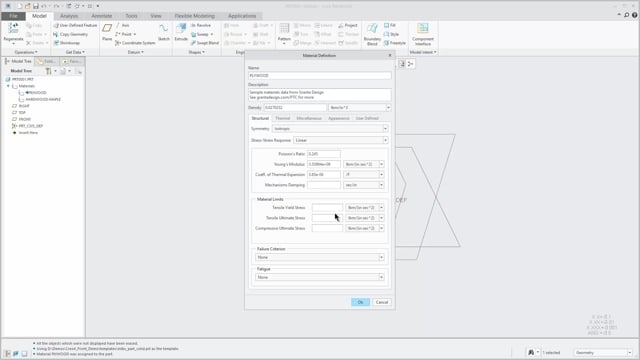Click the Freestyle tool
The height and width of the screenshot is (360, 640).
tap(395, 43)
